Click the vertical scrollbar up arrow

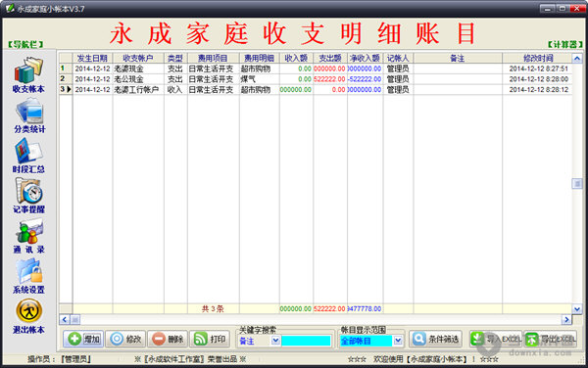577,59
